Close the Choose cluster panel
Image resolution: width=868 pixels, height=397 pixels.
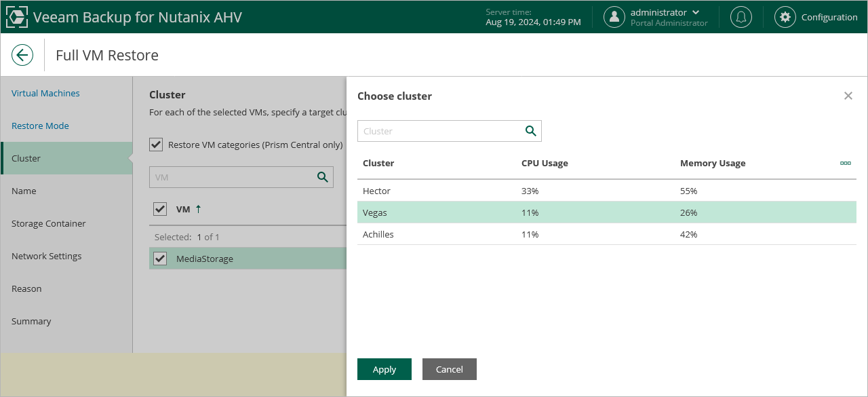pyautogui.click(x=848, y=96)
